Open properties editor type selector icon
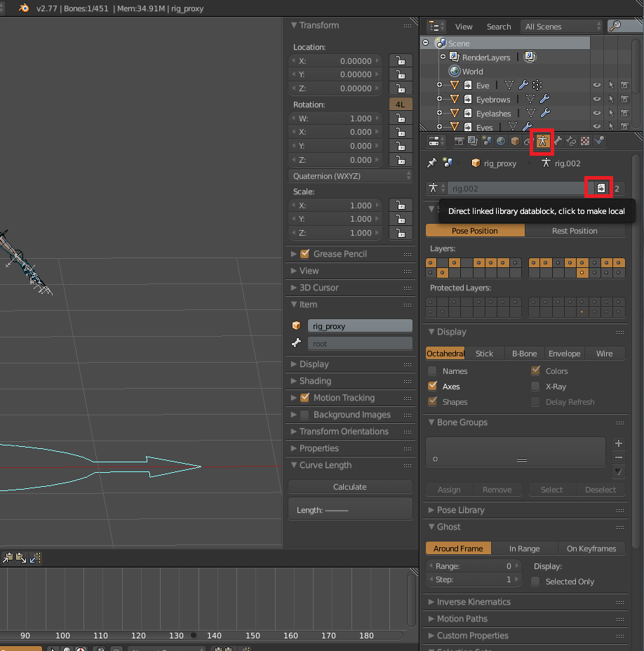The height and width of the screenshot is (651, 644). (436, 141)
